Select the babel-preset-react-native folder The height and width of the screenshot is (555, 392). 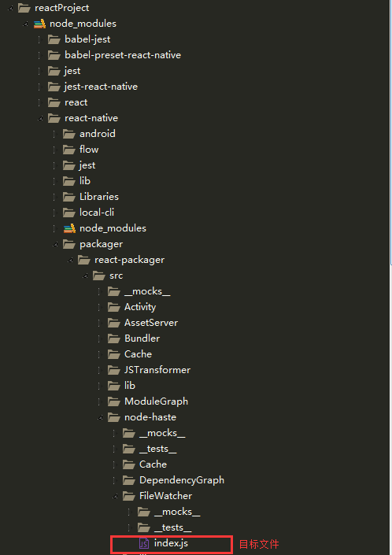click(x=123, y=55)
